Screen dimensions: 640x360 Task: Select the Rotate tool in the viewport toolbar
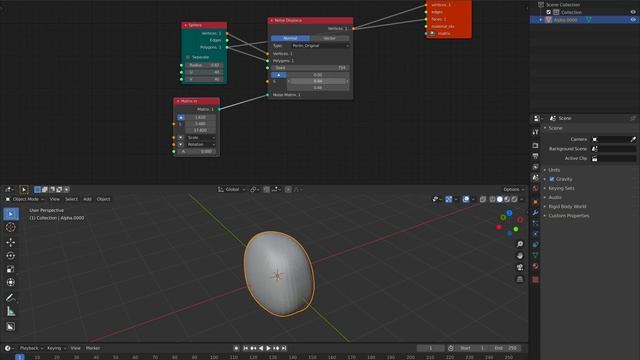(x=11, y=256)
